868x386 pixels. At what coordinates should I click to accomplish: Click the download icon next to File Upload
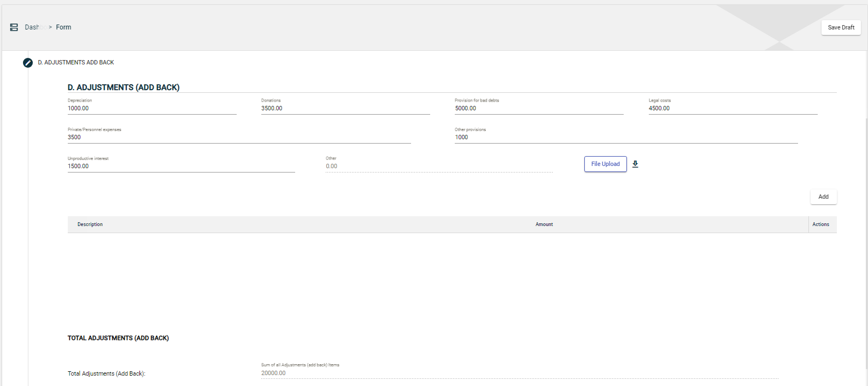pyautogui.click(x=635, y=164)
